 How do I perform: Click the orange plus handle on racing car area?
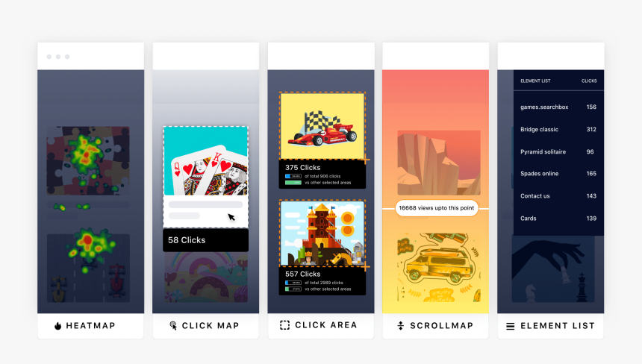point(366,160)
